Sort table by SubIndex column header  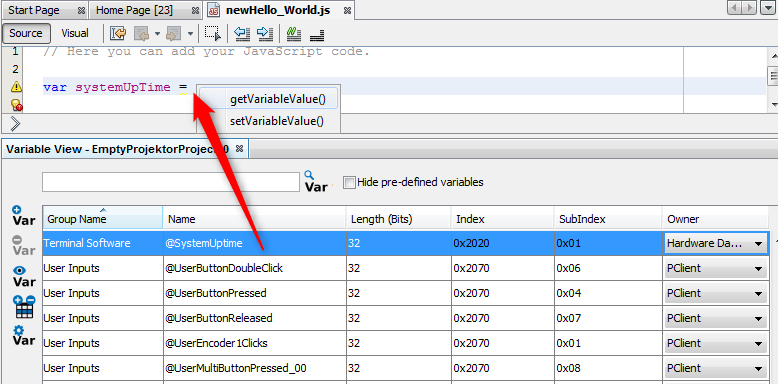(x=608, y=219)
